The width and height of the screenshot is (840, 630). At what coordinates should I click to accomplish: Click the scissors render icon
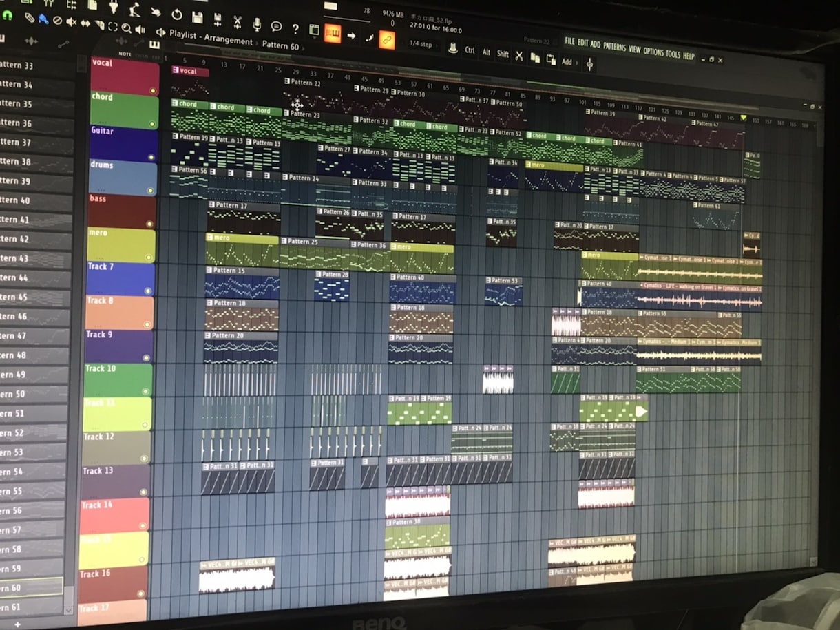pyautogui.click(x=238, y=21)
